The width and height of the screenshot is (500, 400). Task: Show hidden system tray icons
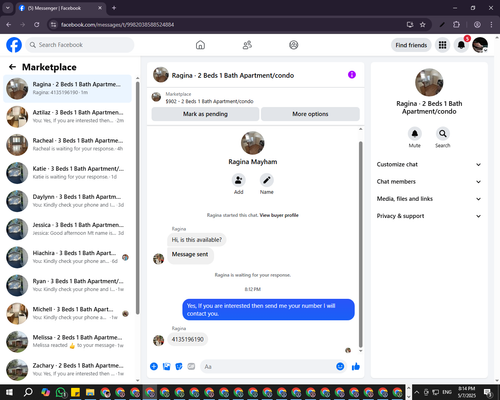tap(417, 392)
